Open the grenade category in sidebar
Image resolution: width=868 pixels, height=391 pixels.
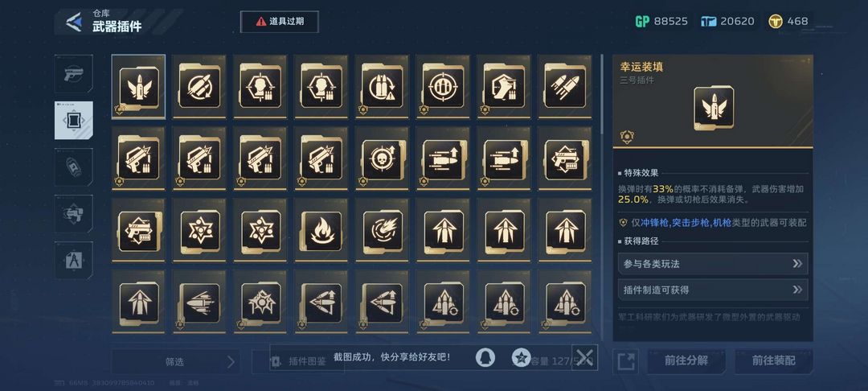click(74, 167)
